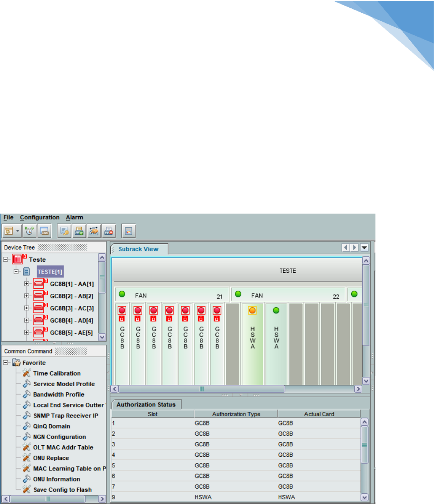Select the Authorization Status tab
This screenshot has width=435, height=504.
(x=146, y=405)
